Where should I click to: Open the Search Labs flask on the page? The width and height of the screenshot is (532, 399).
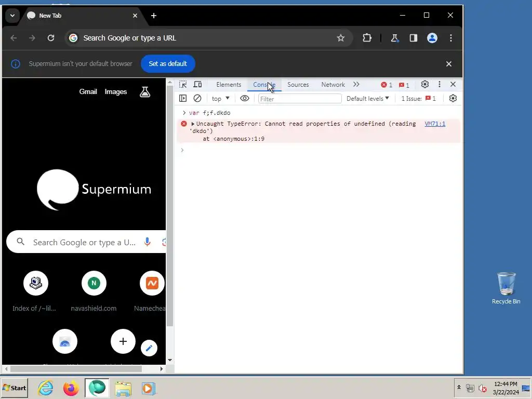click(x=145, y=91)
